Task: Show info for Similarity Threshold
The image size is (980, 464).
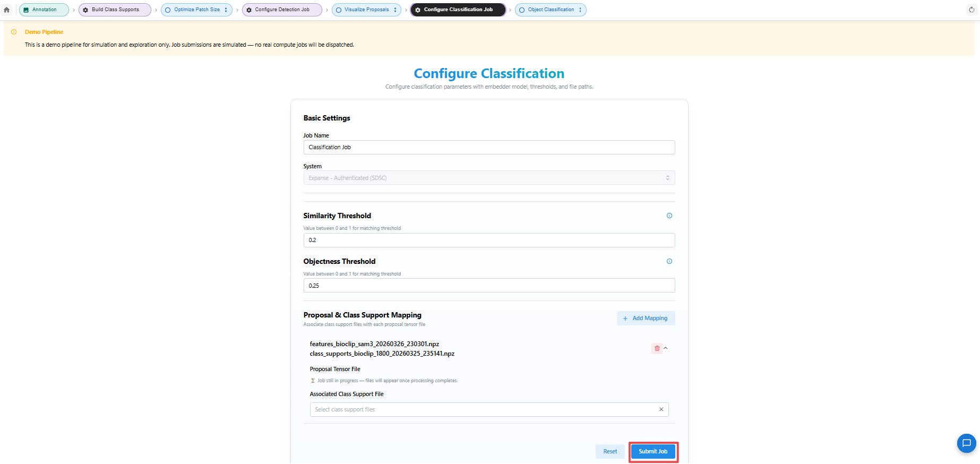Action: (669, 216)
